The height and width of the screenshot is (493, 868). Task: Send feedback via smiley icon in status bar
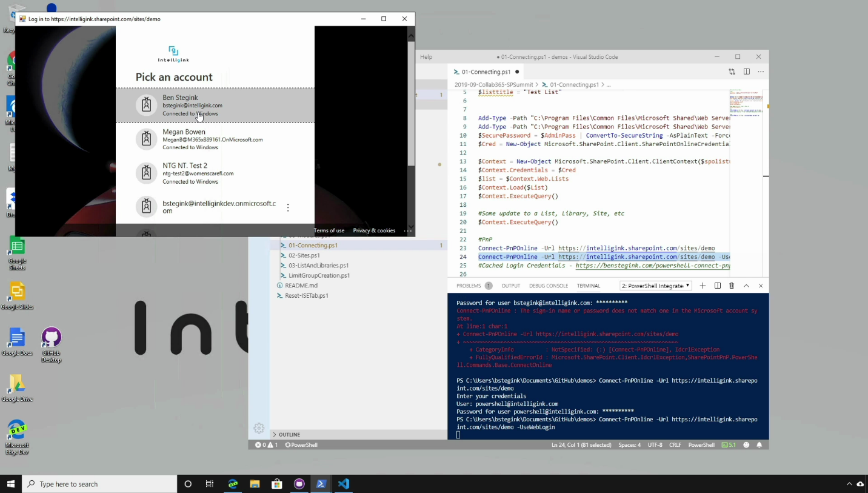tap(746, 445)
